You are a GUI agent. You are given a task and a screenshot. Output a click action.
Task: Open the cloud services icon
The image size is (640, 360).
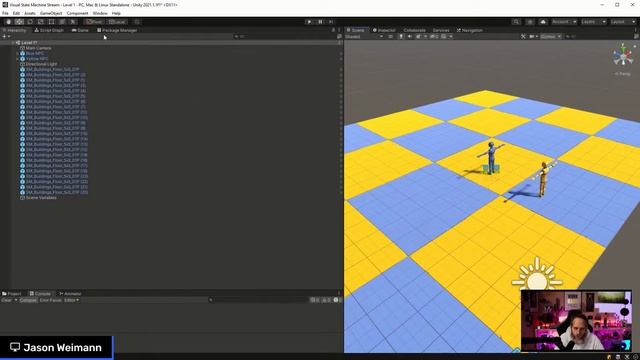543,22
